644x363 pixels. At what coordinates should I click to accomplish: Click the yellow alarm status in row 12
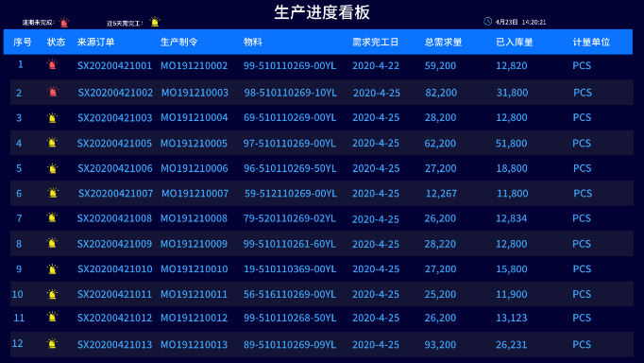click(52, 344)
